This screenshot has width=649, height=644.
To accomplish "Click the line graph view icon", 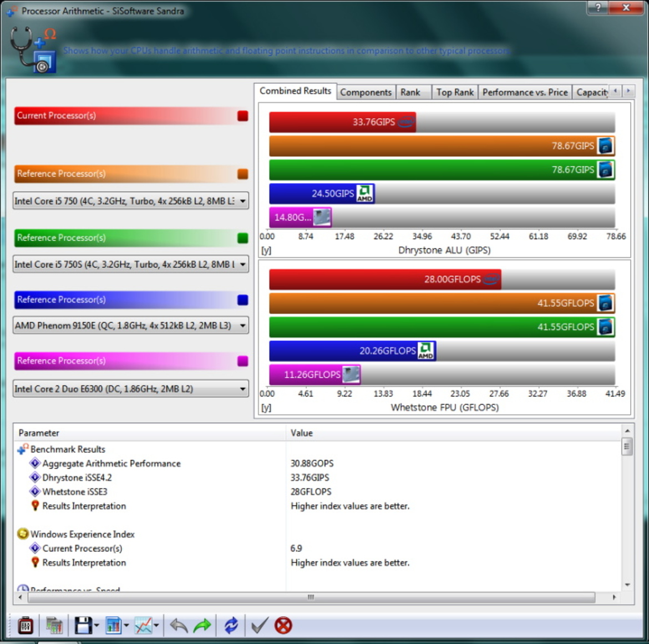I will (x=143, y=625).
